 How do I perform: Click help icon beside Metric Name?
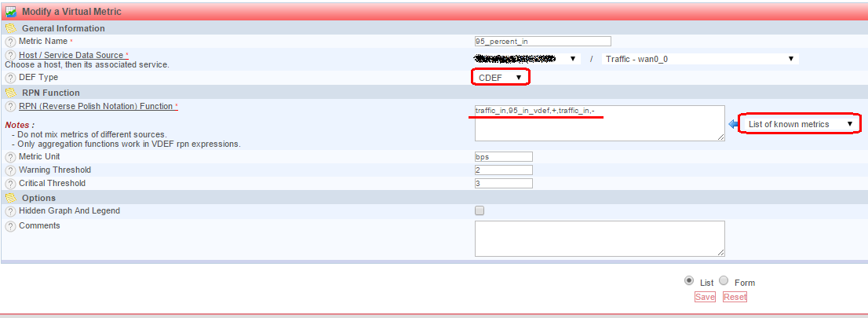tap(10, 42)
